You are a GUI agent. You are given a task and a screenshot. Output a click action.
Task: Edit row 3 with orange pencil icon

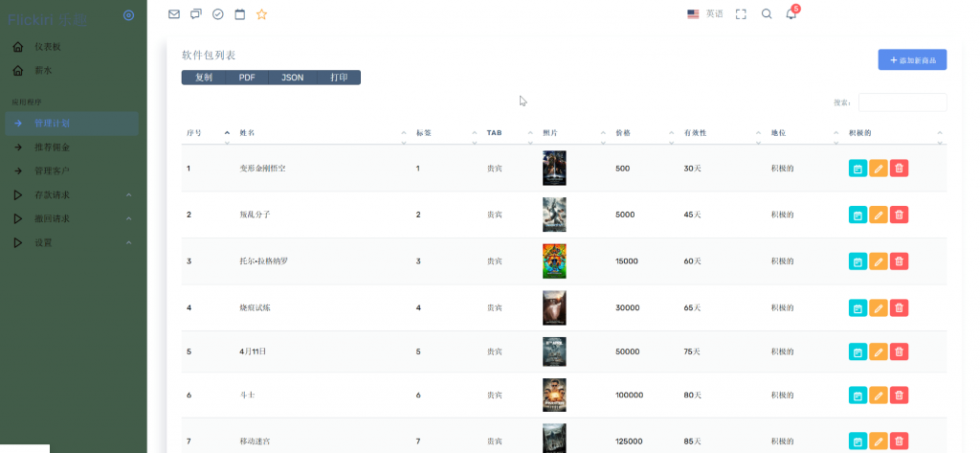(879, 261)
